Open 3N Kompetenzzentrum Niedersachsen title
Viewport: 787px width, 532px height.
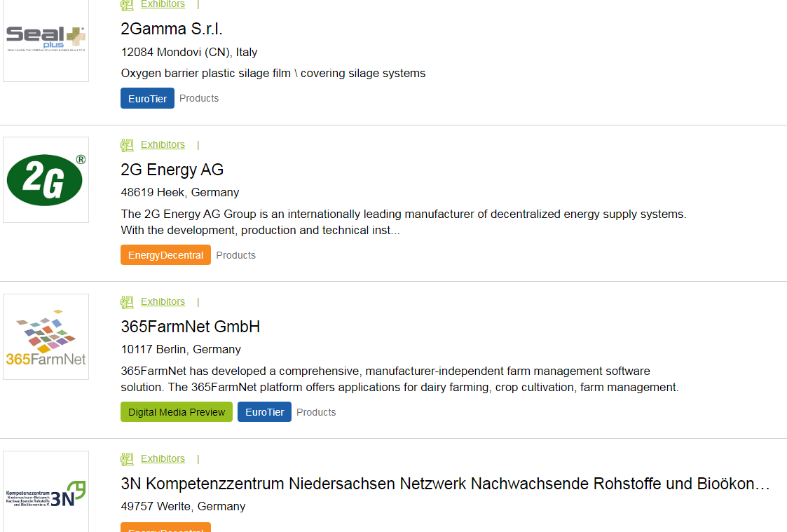(x=445, y=484)
